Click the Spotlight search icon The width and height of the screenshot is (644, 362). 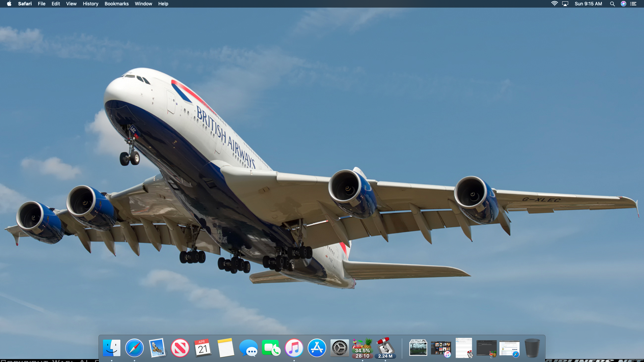[x=612, y=4]
